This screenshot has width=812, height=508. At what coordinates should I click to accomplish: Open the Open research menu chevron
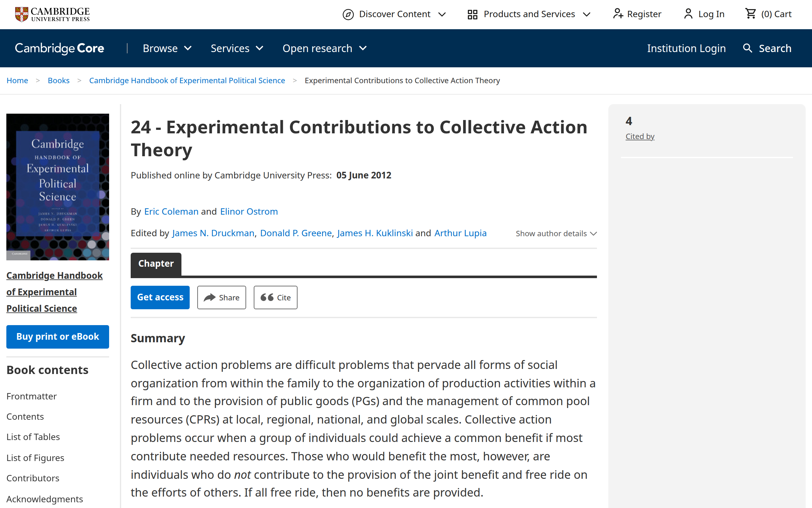pos(363,48)
